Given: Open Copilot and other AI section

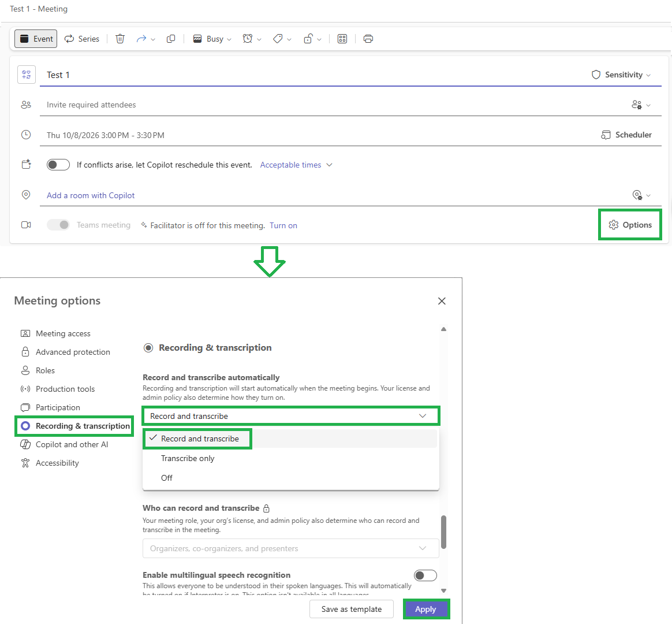Looking at the screenshot, I should [x=64, y=444].
